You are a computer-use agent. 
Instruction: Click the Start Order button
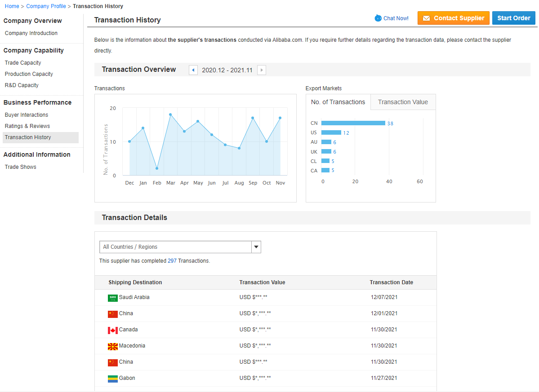(513, 18)
